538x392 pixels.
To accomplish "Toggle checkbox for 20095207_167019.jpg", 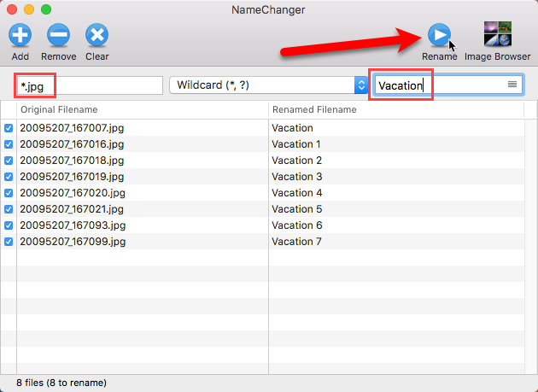I will 9,177.
